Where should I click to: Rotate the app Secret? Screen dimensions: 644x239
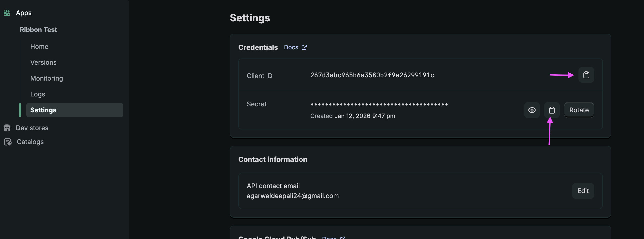coord(579,110)
